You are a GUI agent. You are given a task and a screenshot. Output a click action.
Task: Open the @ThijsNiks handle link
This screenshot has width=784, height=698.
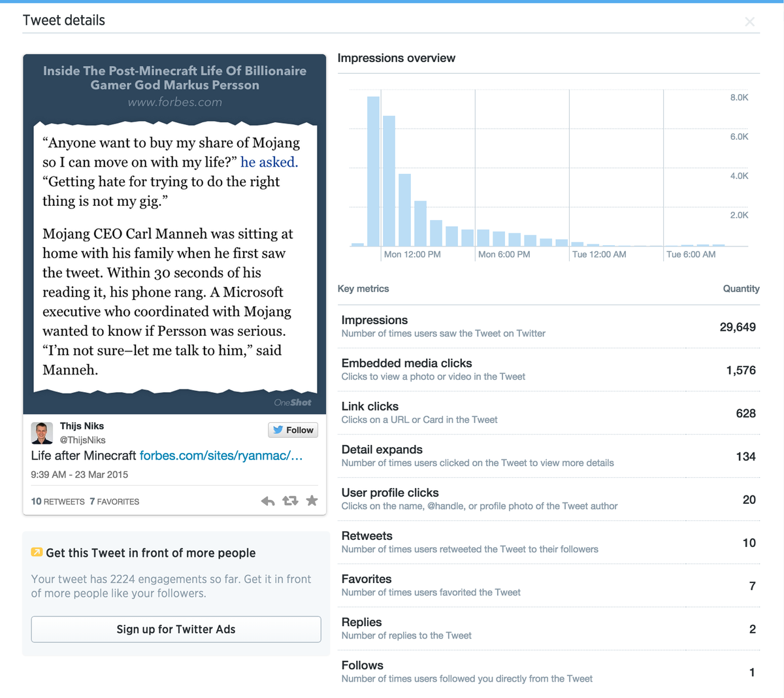click(82, 440)
